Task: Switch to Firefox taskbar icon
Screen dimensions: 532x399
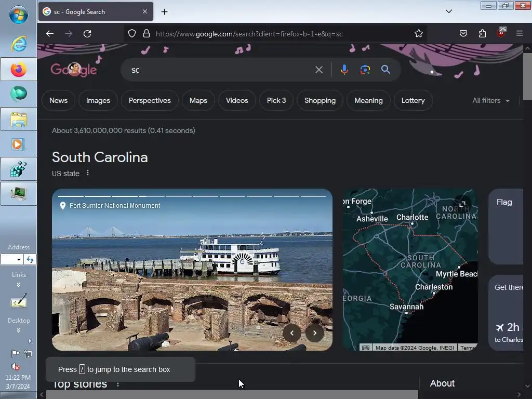Action: pyautogui.click(x=19, y=69)
